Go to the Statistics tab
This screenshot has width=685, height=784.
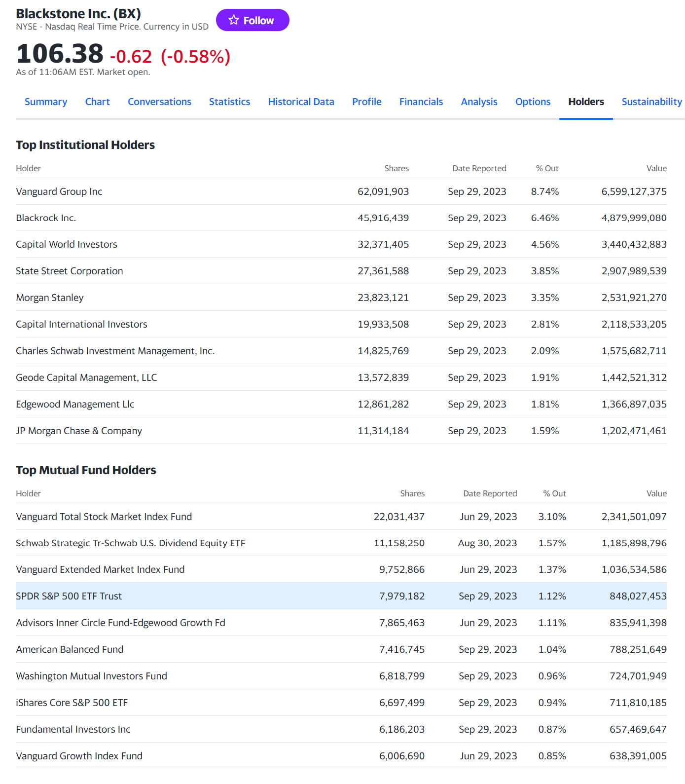click(229, 102)
